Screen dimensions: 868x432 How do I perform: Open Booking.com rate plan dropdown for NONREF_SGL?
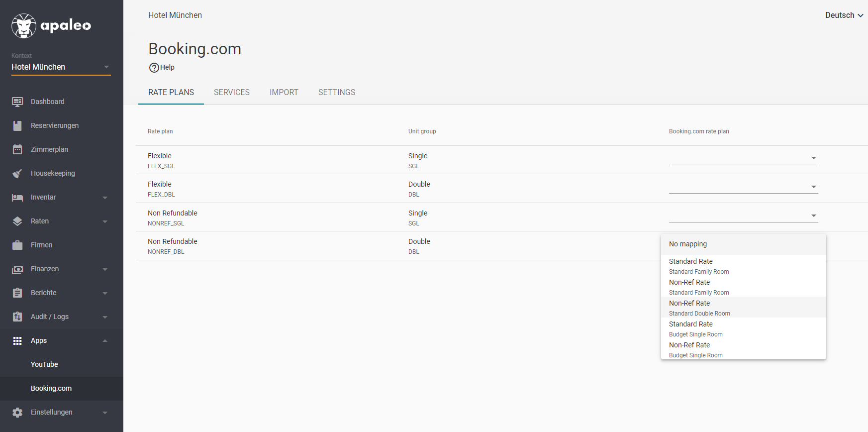click(743, 216)
